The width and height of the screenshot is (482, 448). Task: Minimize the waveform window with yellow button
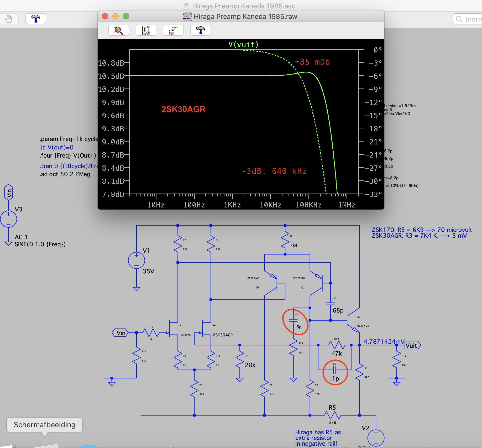tap(116, 16)
